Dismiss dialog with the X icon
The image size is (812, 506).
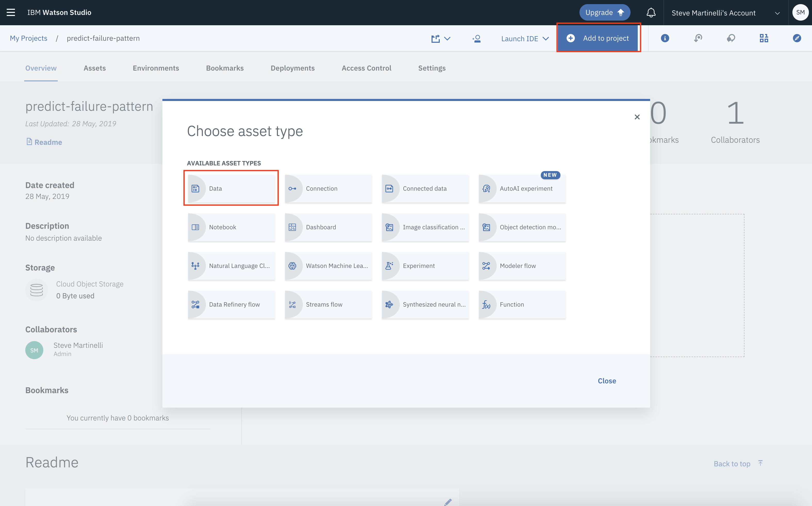pos(637,117)
